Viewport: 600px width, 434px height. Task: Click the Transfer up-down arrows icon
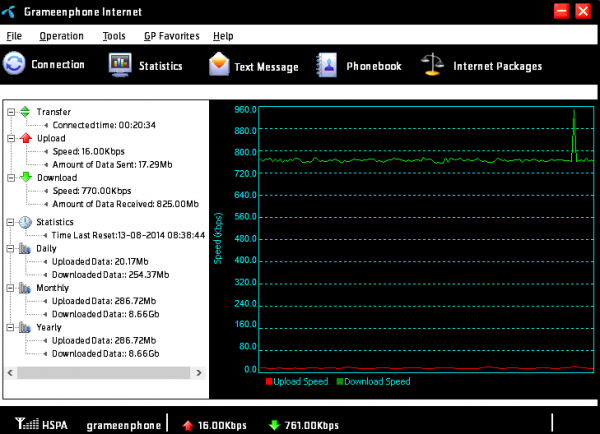[x=25, y=112]
